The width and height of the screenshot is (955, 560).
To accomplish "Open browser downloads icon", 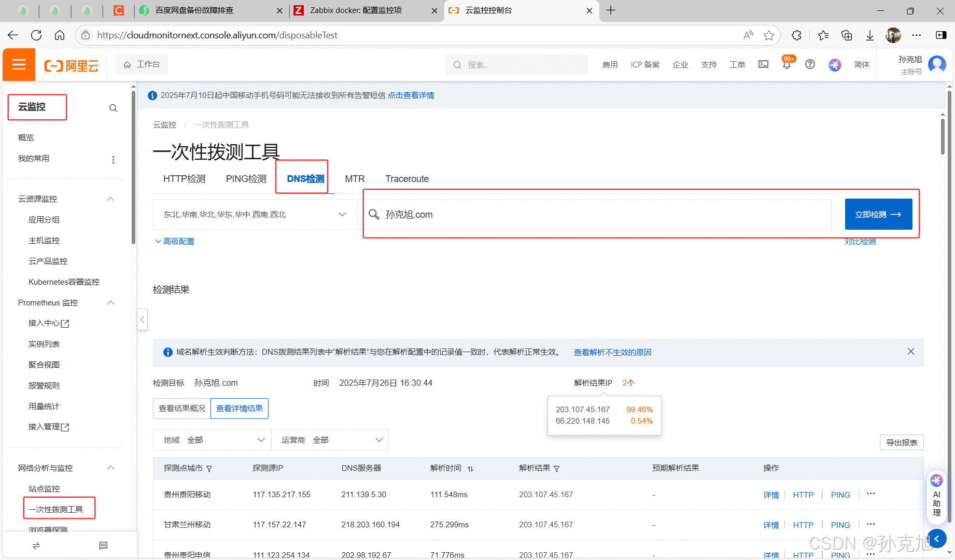I will 870,35.
